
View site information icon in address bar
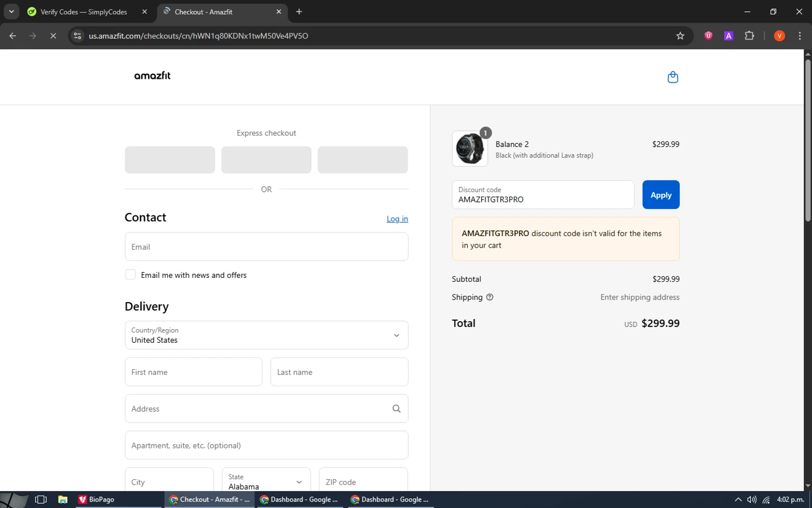(x=77, y=36)
